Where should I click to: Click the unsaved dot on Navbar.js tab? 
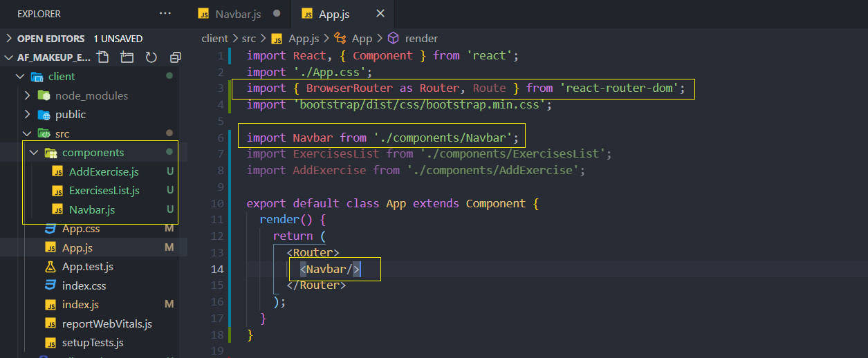(277, 13)
